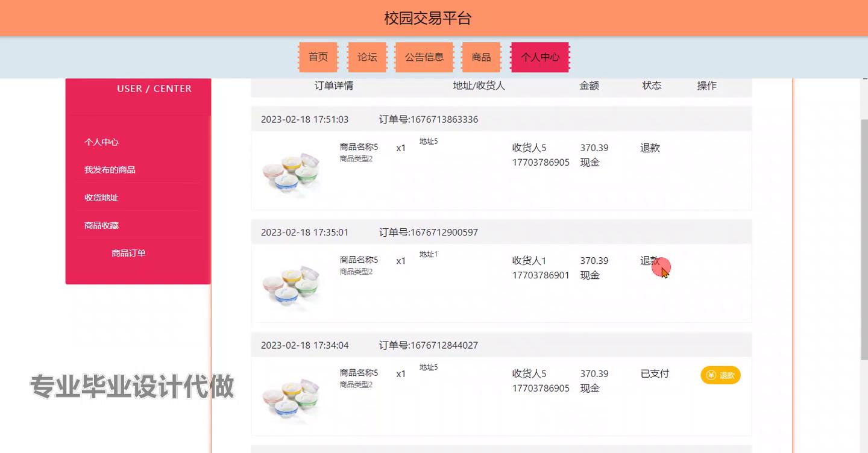
Task: Click the 地址/收货人 column header
Action: click(x=479, y=86)
